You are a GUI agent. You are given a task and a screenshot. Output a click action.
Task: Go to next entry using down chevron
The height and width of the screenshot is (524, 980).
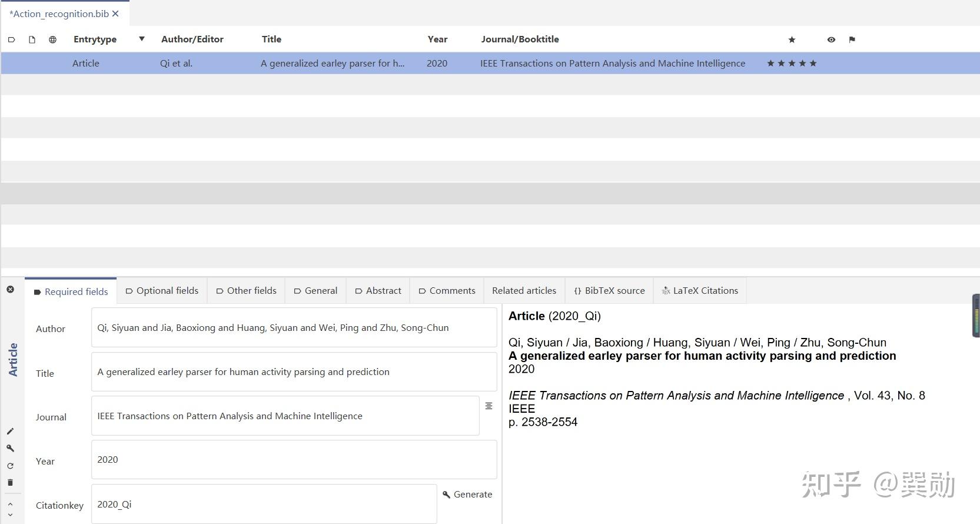tap(10, 515)
